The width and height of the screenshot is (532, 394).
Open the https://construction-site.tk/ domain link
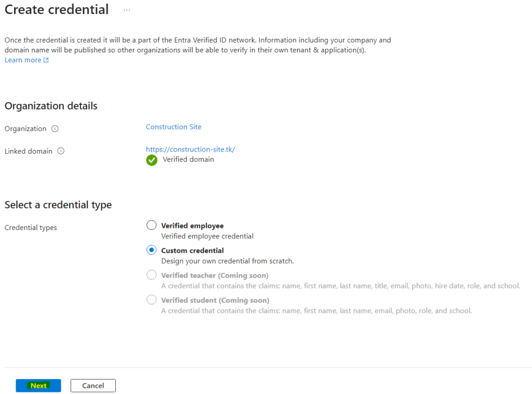pos(190,149)
